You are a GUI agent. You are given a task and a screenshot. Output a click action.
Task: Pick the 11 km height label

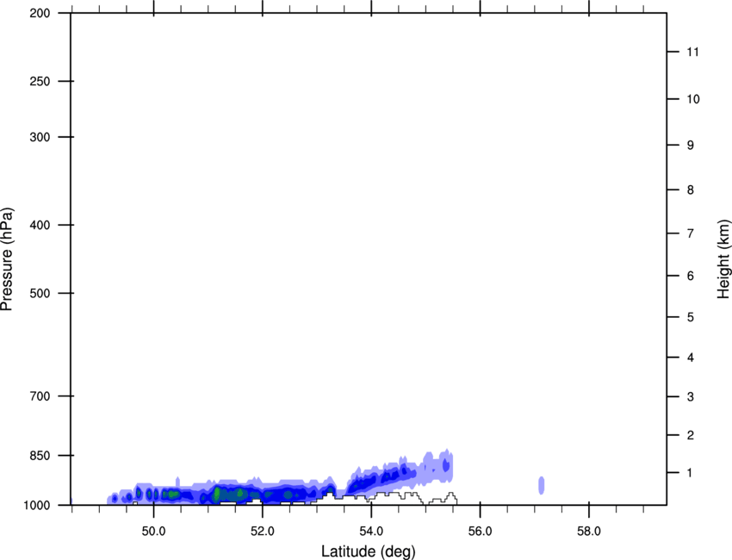point(693,52)
